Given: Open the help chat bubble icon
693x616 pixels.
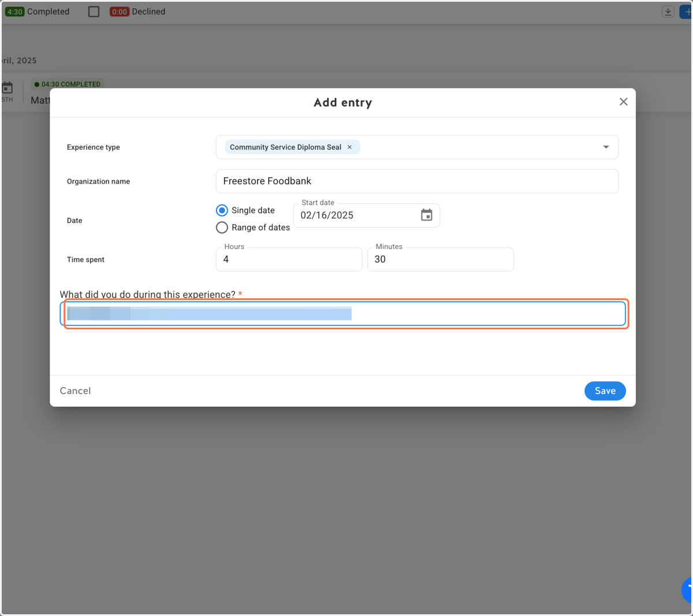Looking at the screenshot, I should [687, 589].
